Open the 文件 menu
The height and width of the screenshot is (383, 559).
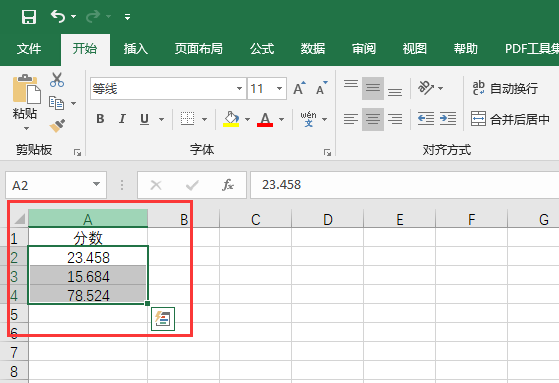[x=29, y=48]
